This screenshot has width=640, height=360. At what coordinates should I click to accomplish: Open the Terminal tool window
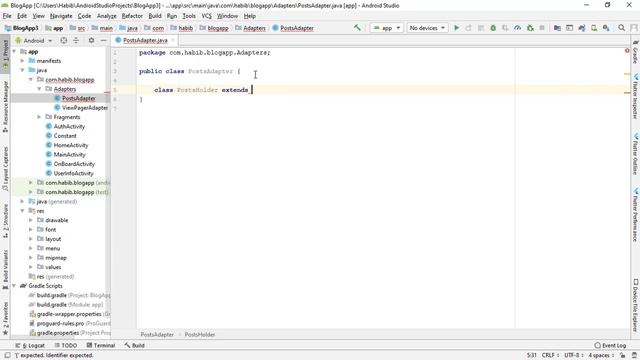[x=100, y=345]
